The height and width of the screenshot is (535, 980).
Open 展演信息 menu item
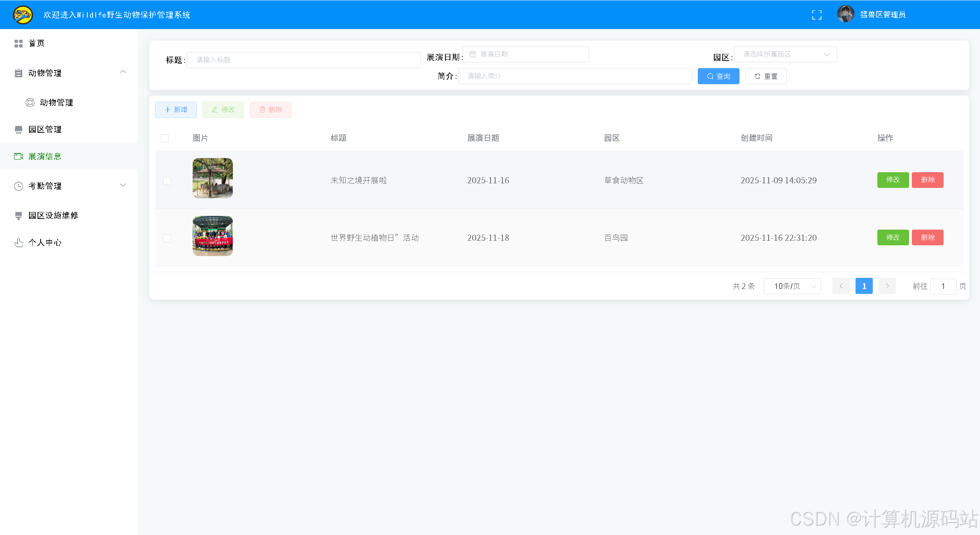pyautogui.click(x=69, y=156)
